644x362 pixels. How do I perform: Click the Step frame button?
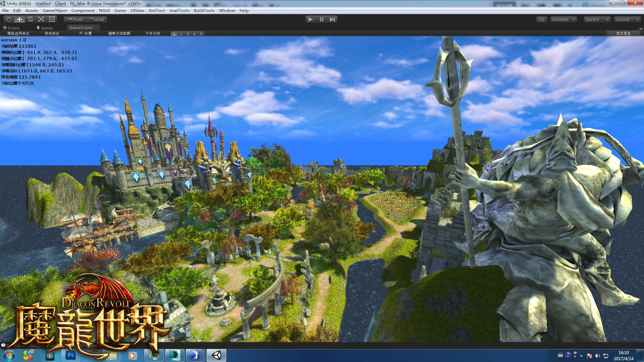(332, 19)
